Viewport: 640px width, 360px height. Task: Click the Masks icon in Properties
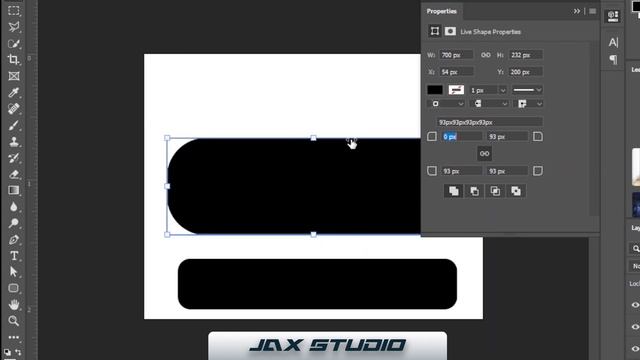click(x=450, y=31)
